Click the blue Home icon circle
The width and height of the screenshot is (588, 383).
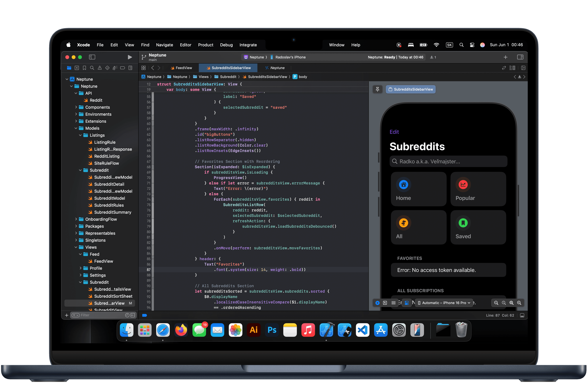(x=403, y=184)
